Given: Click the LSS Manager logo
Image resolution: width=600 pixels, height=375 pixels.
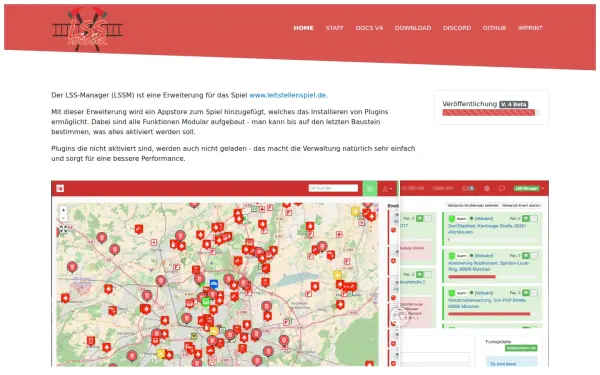Looking at the screenshot, I should coord(87,29).
